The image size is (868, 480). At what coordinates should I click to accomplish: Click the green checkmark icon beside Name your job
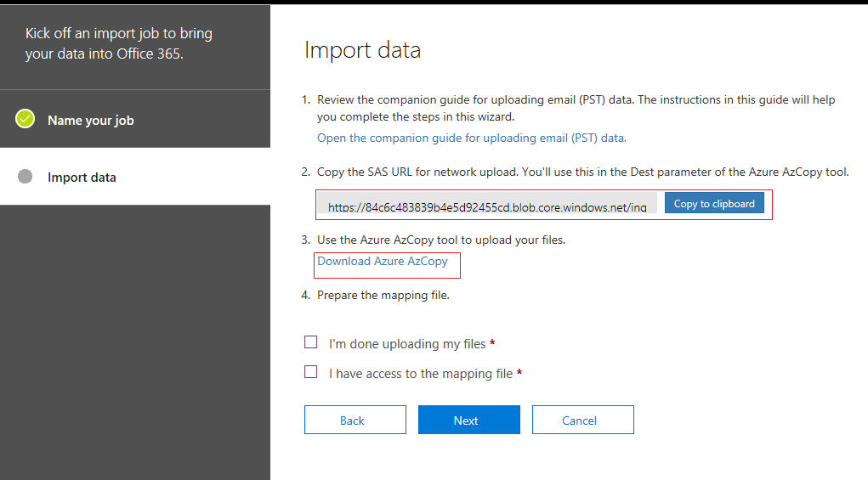pos(25,119)
